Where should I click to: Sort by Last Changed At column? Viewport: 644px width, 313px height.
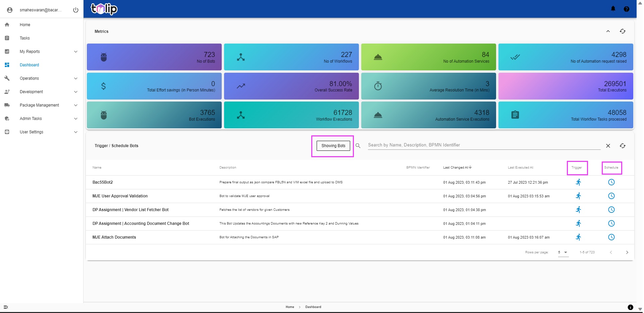tap(458, 168)
